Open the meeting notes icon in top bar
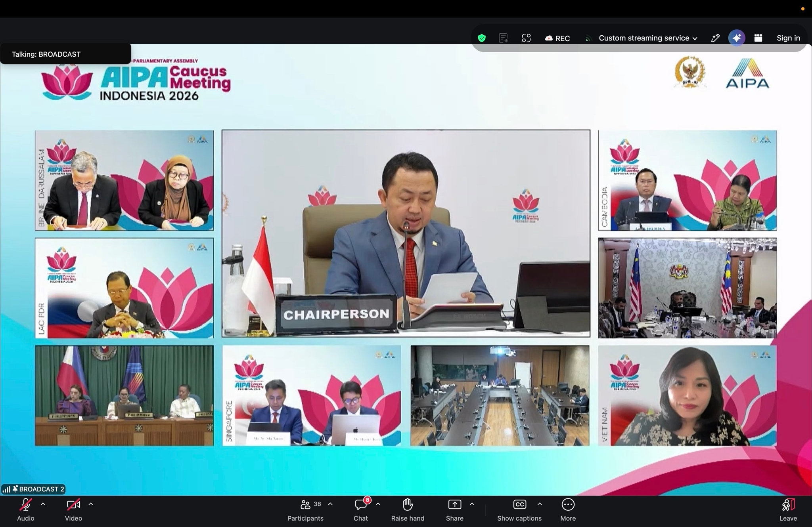The width and height of the screenshot is (812, 527). (504, 38)
